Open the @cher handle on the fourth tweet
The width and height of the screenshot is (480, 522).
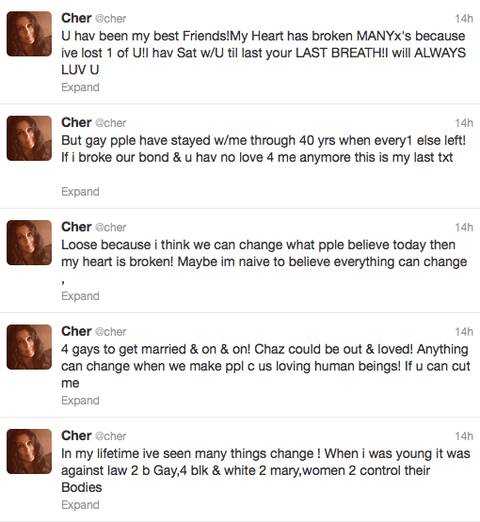(x=111, y=332)
